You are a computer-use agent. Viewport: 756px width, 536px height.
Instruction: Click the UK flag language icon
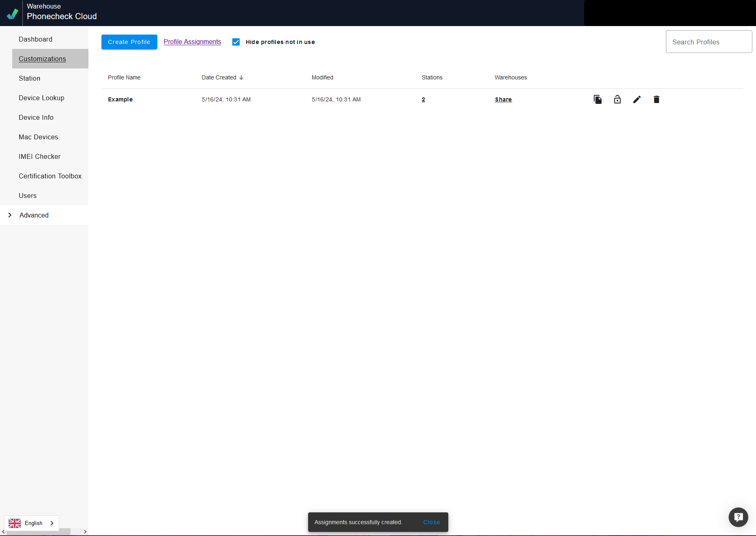15,523
